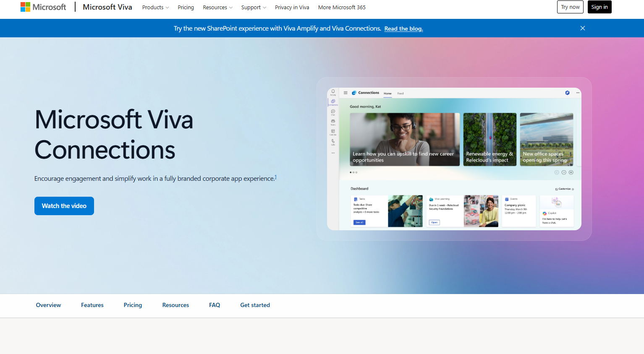The image size is (644, 354).
Task: Pause the news carousel
Action: coord(571,172)
